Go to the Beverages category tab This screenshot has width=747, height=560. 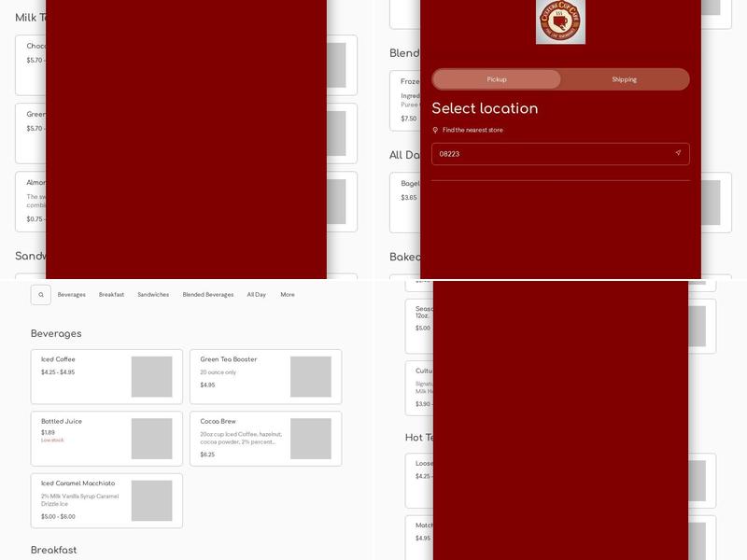72,295
